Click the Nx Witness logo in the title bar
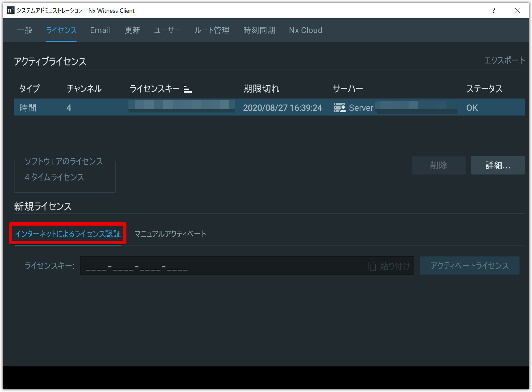Screen dimensions: 532x392 10,10
